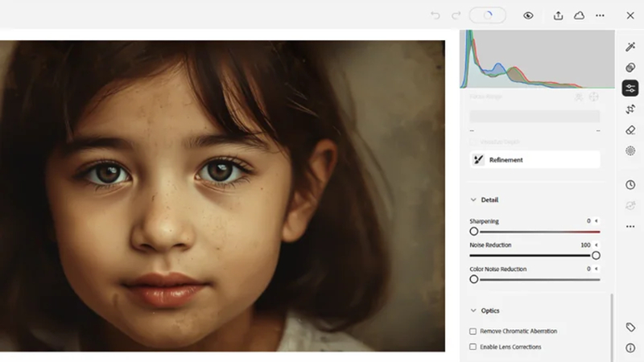Click the cloud sync icon
Image resolution: width=644 pixels, height=362 pixels.
tap(579, 15)
